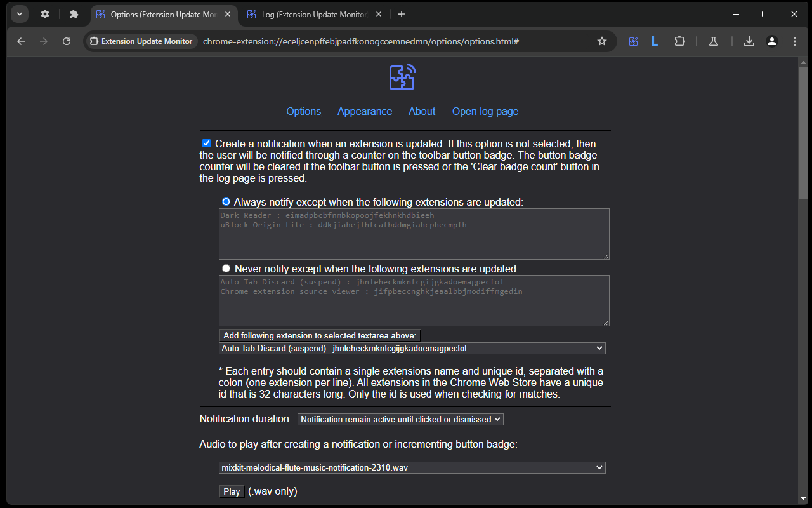Image resolution: width=812 pixels, height=508 pixels.
Task: Click Add following extension to selected textarea
Action: pos(320,335)
